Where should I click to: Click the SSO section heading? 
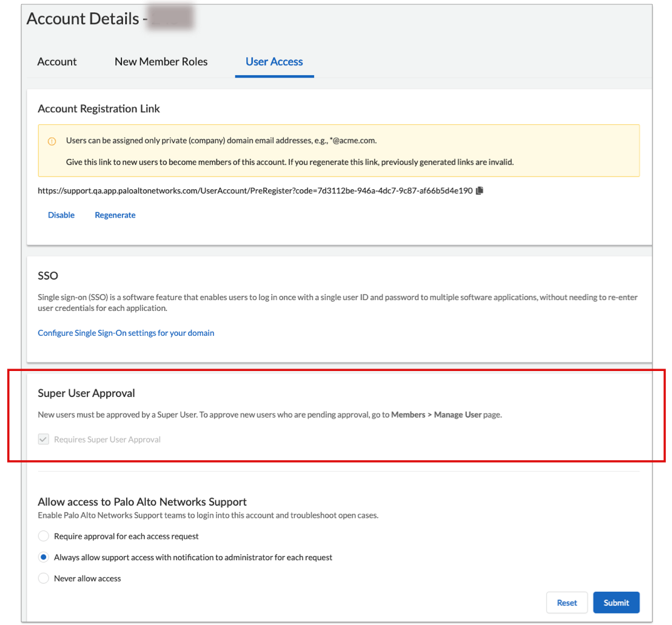[x=48, y=276]
